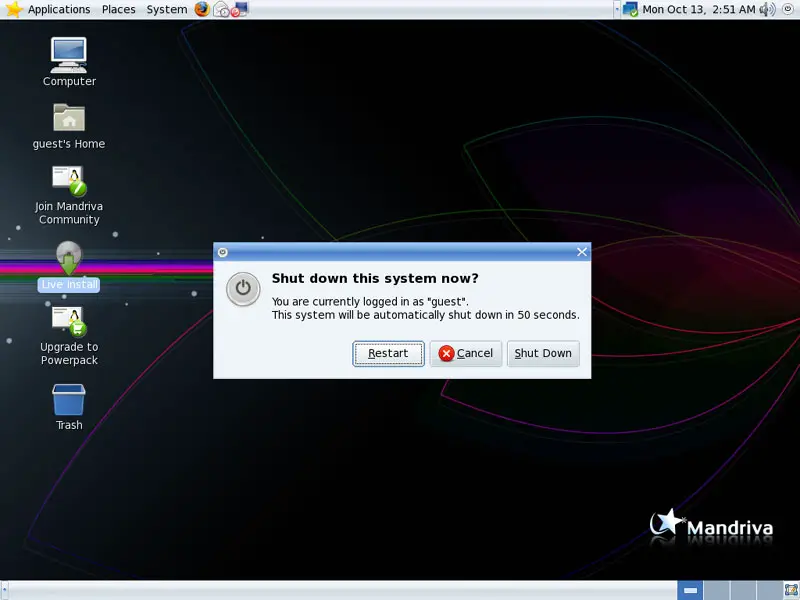Cancel the shutdown dialog
Image resolution: width=800 pixels, height=600 pixels.
click(x=466, y=353)
